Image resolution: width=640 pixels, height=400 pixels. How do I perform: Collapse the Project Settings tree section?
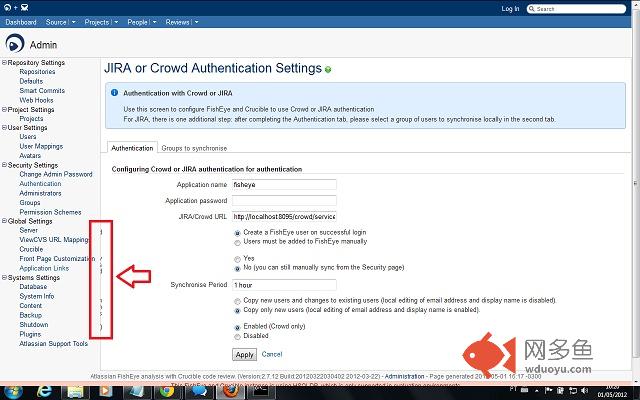click(x=4, y=109)
